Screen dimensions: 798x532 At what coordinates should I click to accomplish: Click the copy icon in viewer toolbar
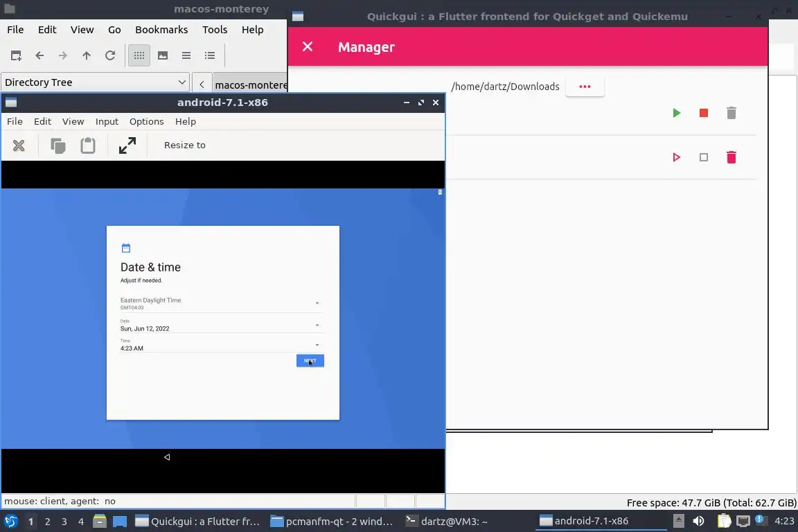coord(58,145)
